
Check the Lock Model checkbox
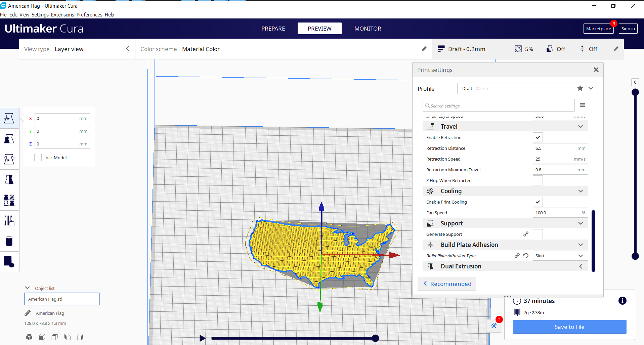point(38,158)
